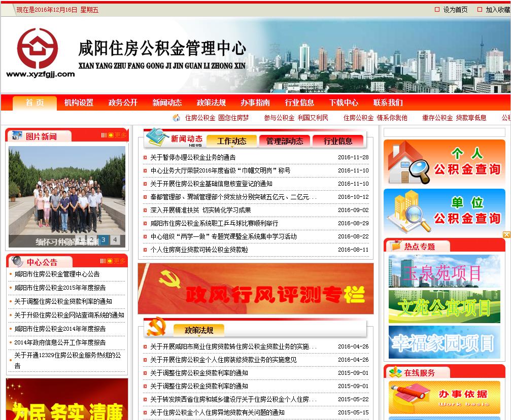Open the 个人公积金查询 banner
Image resolution: width=511 pixels, height=420 pixels.
tap(445, 162)
